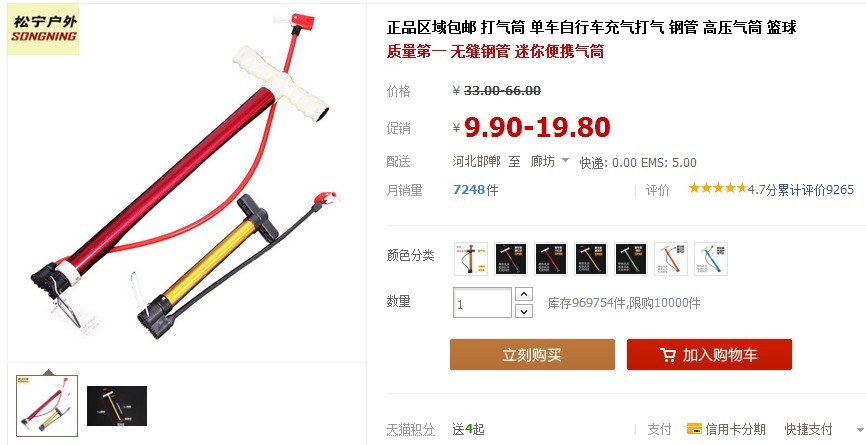Decrease quantity with the down arrow
This screenshot has height=445, width=866.
coord(524,311)
